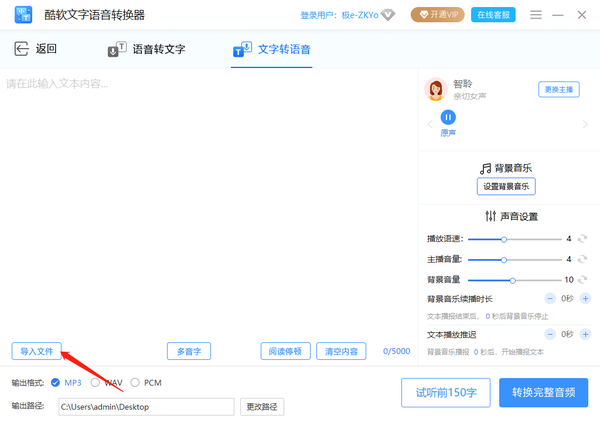Decrease 文本播放推迟 with minus button
Viewport: 600px width, 422px height.
click(550, 334)
